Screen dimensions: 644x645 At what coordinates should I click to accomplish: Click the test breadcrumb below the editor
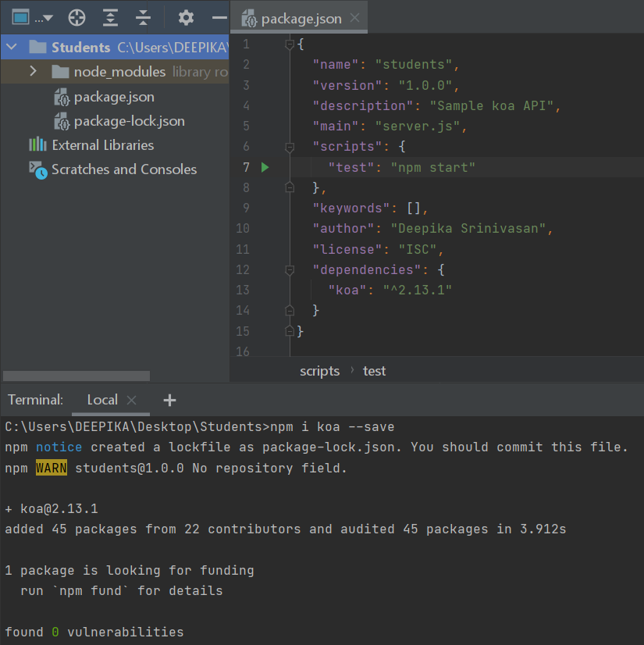(374, 370)
